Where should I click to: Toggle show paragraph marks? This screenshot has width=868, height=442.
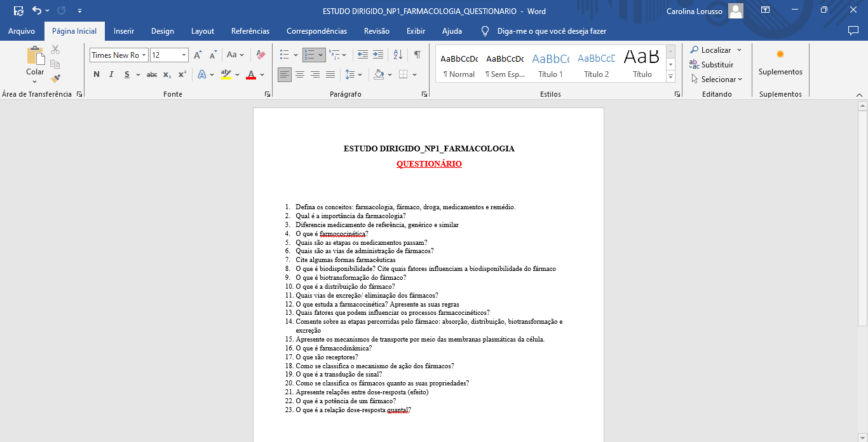point(417,55)
